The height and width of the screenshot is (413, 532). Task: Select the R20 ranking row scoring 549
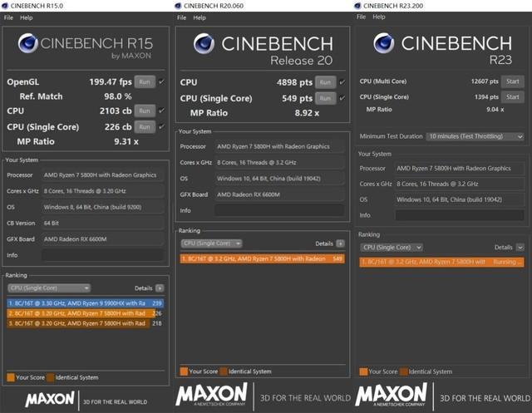click(263, 258)
